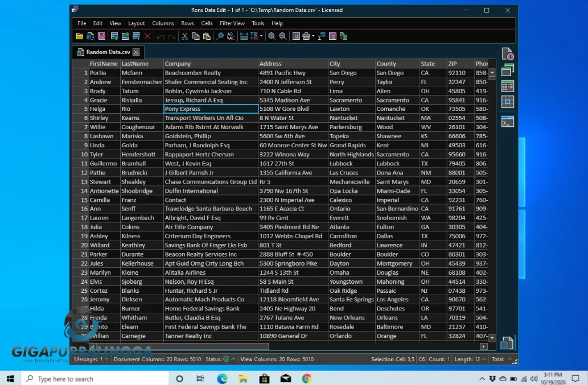The image size is (588, 385).
Task: Close the Random Data.csv tab
Action: tap(136, 52)
